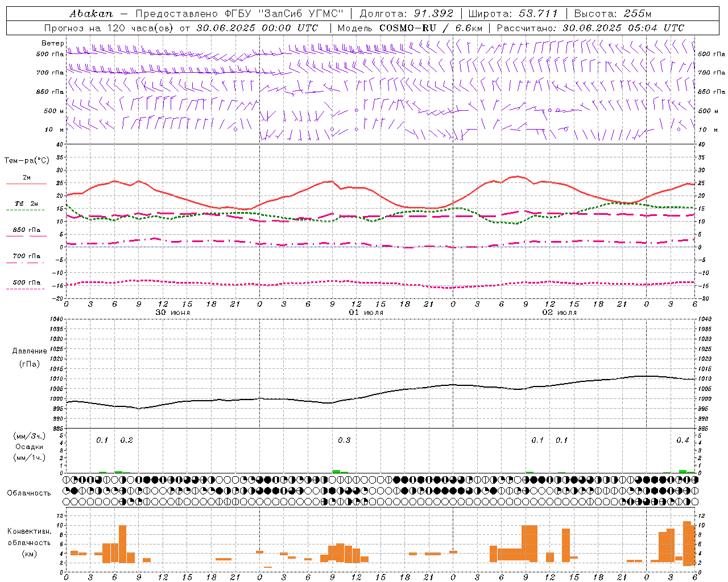Click the 985 tick on left pressure axis
This screenshot has width=728, height=582.
pos(57,428)
